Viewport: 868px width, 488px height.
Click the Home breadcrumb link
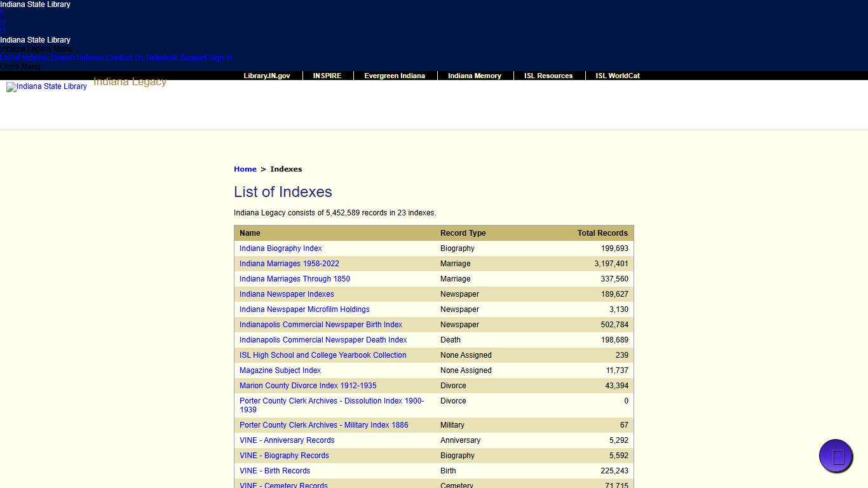tap(245, 169)
